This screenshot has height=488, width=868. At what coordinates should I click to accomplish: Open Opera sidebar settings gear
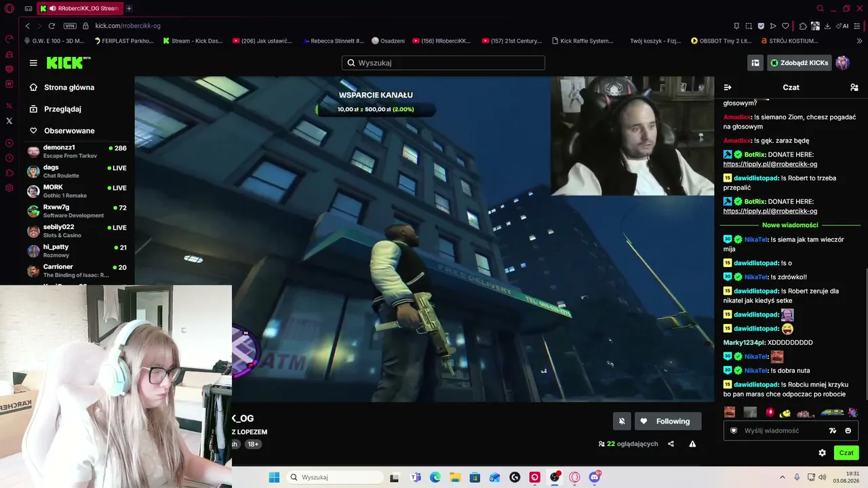tap(9, 188)
